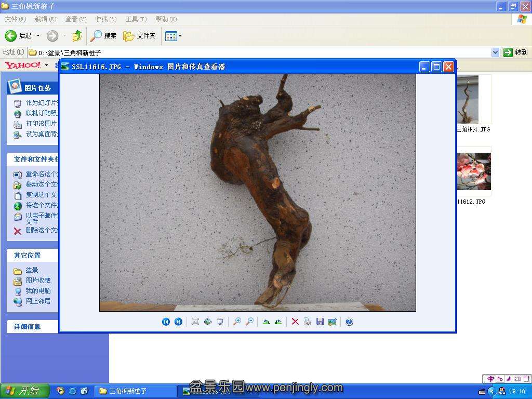Open the 文件(F) menu
This screenshot has width=532, height=399.
click(x=16, y=19)
